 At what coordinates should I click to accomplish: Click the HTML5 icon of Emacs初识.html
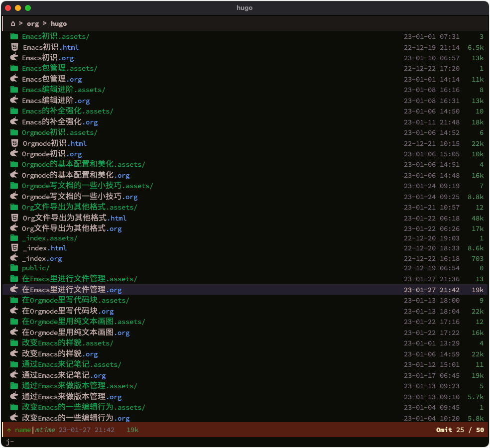pyautogui.click(x=14, y=47)
